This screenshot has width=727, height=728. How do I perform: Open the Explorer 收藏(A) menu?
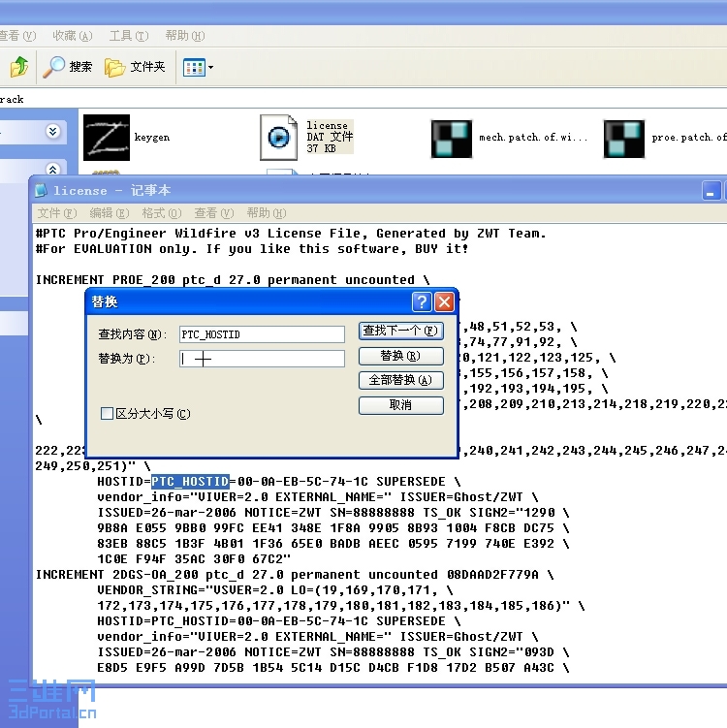tap(73, 36)
